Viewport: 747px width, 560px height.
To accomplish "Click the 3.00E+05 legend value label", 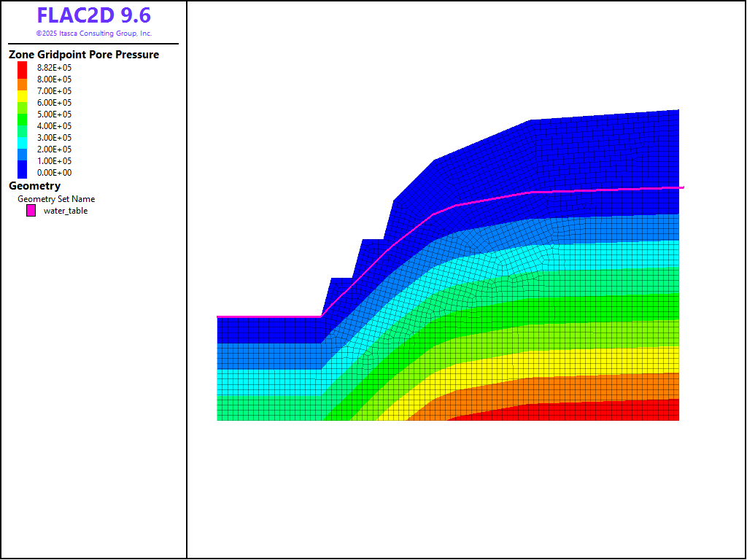I will (55, 138).
